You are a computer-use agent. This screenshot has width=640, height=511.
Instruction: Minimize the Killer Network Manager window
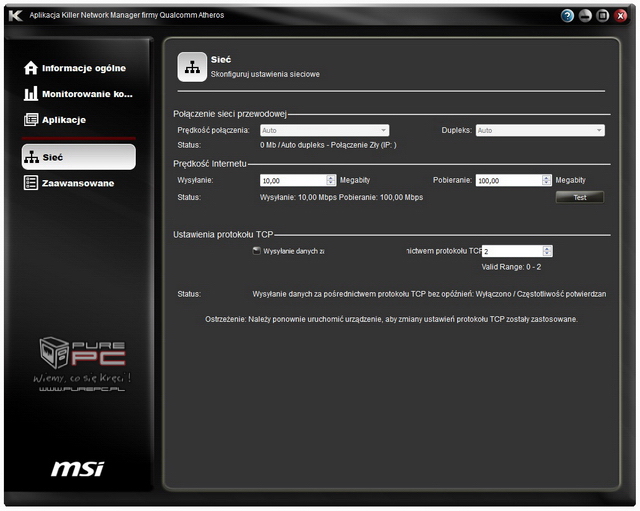point(585,16)
